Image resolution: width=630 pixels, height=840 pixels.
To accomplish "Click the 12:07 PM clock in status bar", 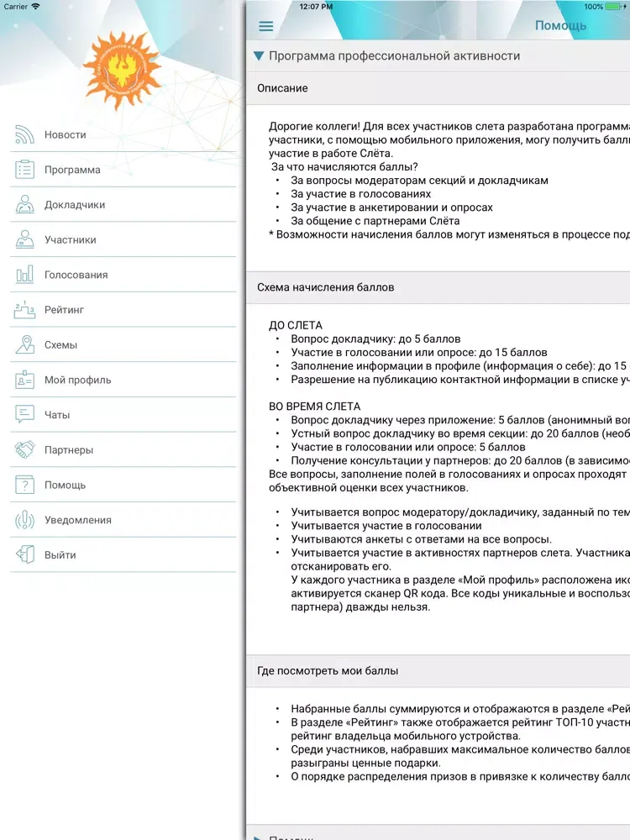I will [316, 7].
